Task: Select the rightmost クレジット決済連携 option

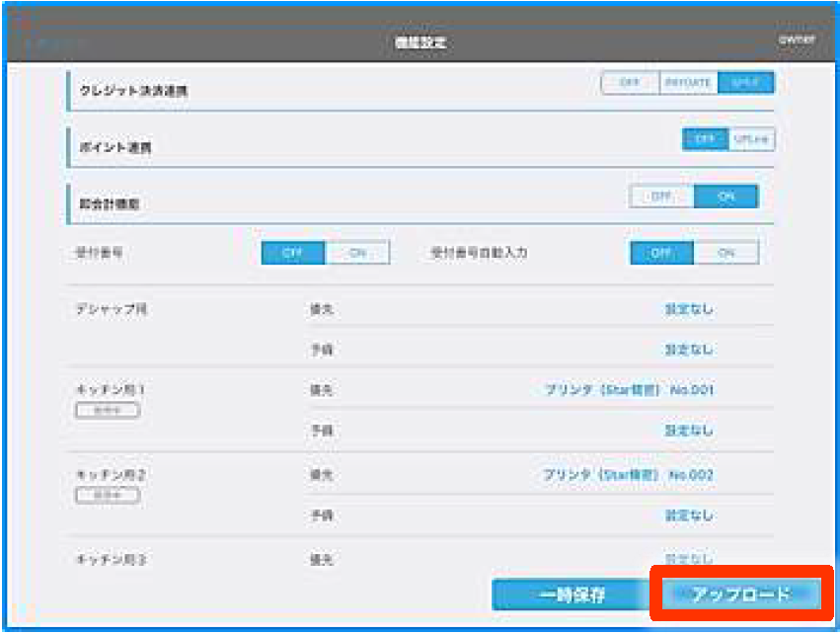Action: click(746, 83)
